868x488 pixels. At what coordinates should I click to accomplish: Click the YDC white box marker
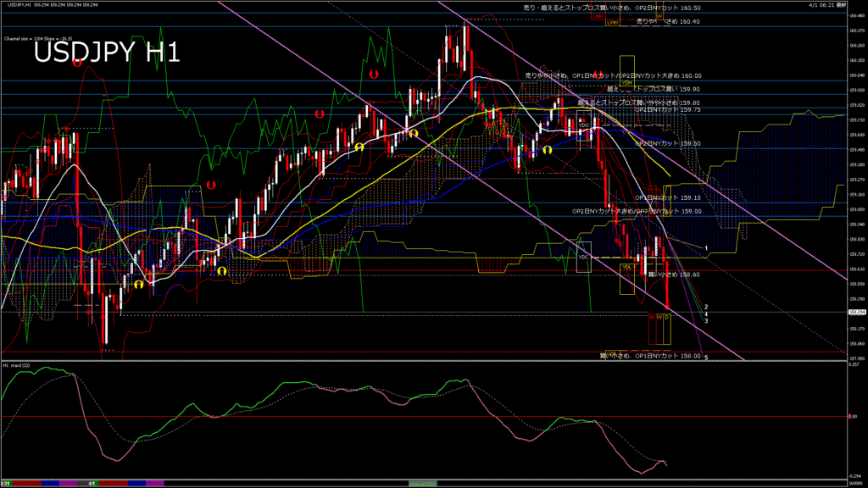tap(583, 256)
